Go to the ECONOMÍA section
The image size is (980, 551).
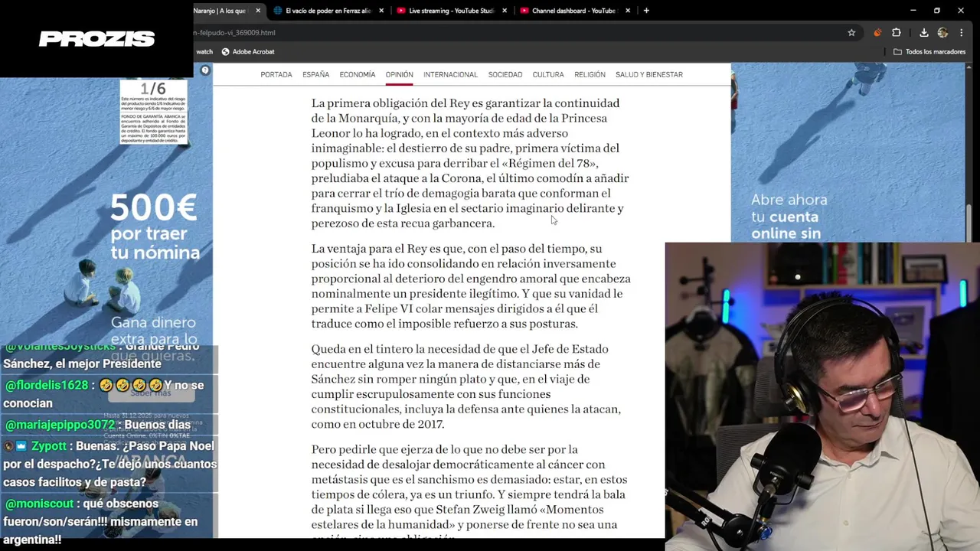(x=358, y=75)
